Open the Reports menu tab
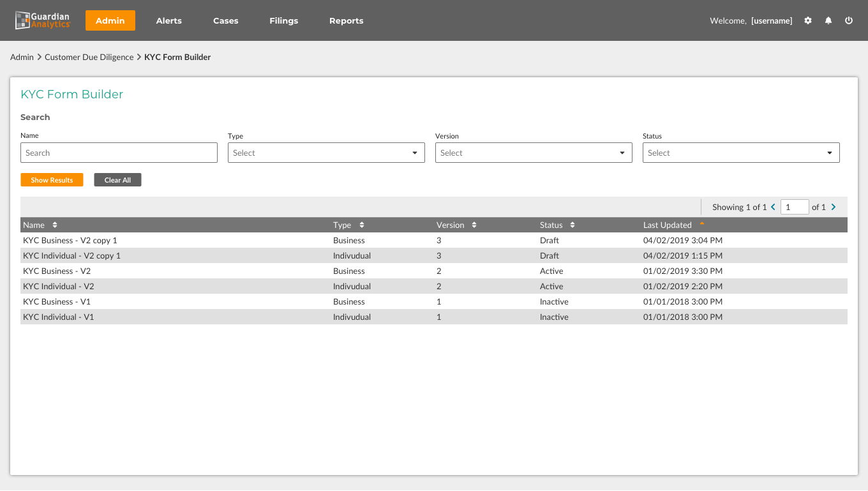868x491 pixels. coord(347,20)
